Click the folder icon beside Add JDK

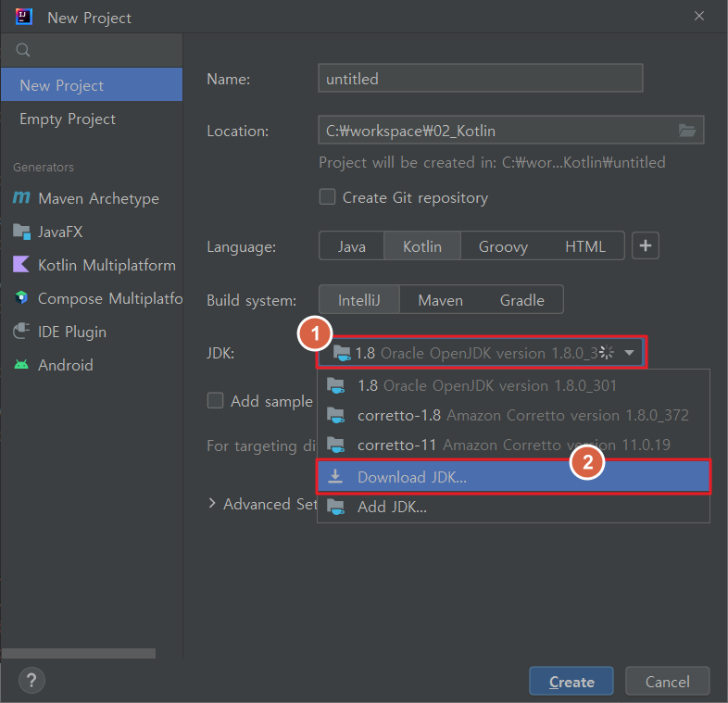[x=335, y=507]
